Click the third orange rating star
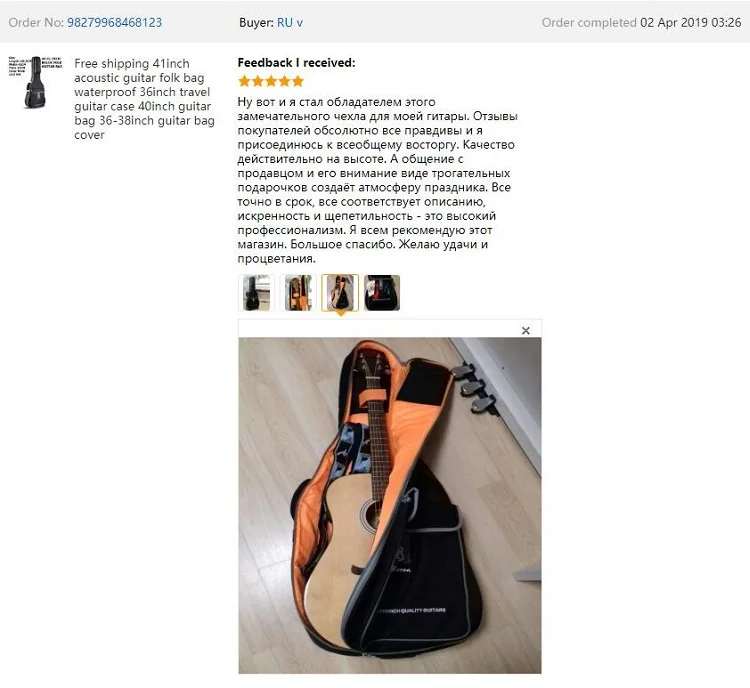The image size is (750, 688). [271, 81]
